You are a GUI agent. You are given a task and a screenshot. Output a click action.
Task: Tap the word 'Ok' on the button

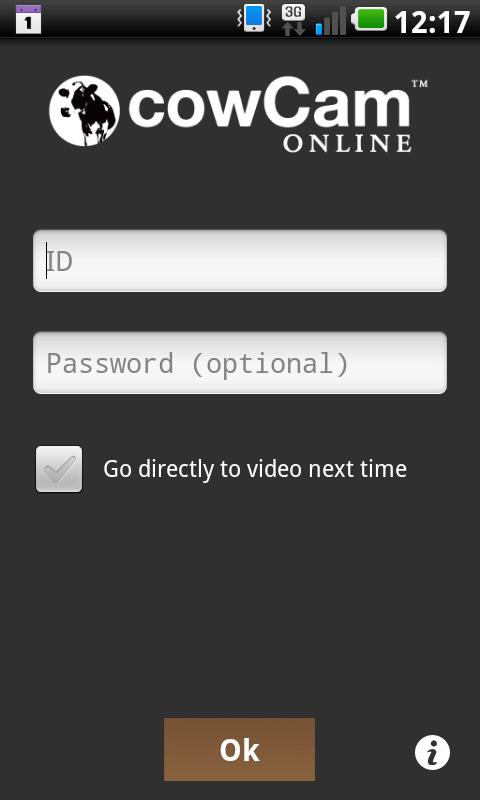click(x=239, y=751)
